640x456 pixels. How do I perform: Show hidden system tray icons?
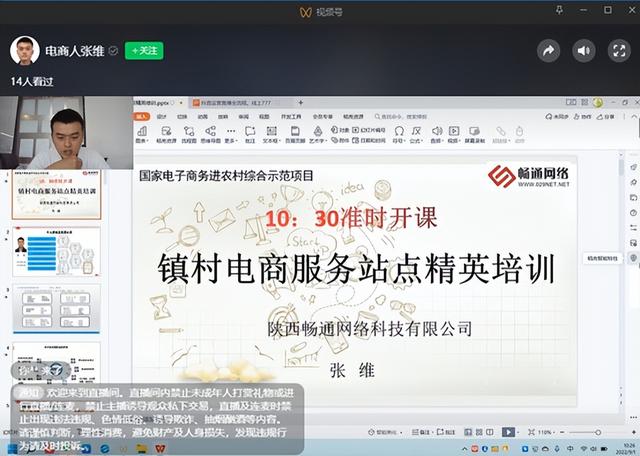pos(464,449)
